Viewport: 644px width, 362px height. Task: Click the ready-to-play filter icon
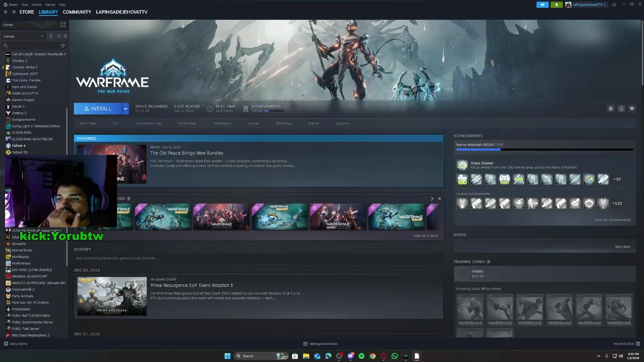tap(65, 36)
